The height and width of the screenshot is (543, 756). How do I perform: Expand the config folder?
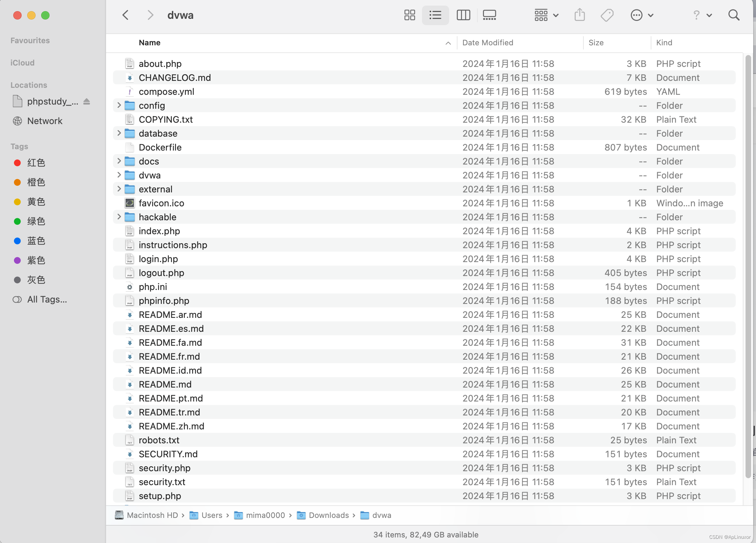[119, 105]
